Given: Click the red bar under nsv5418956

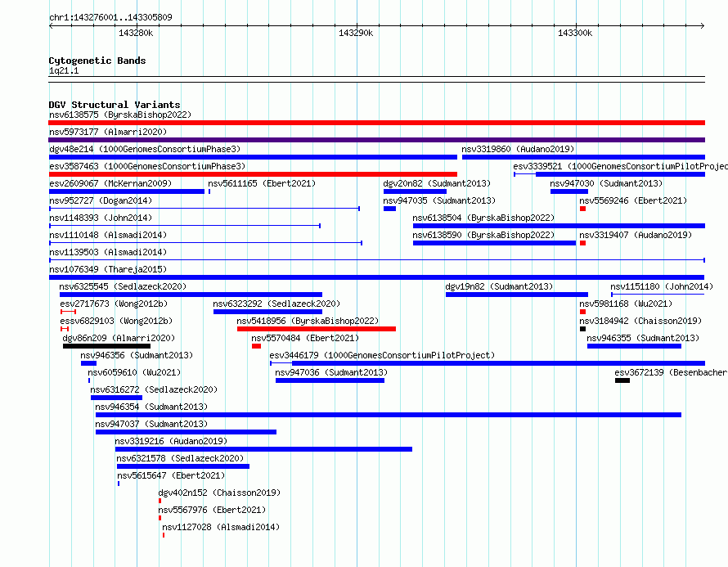Looking at the screenshot, I should click(317, 329).
